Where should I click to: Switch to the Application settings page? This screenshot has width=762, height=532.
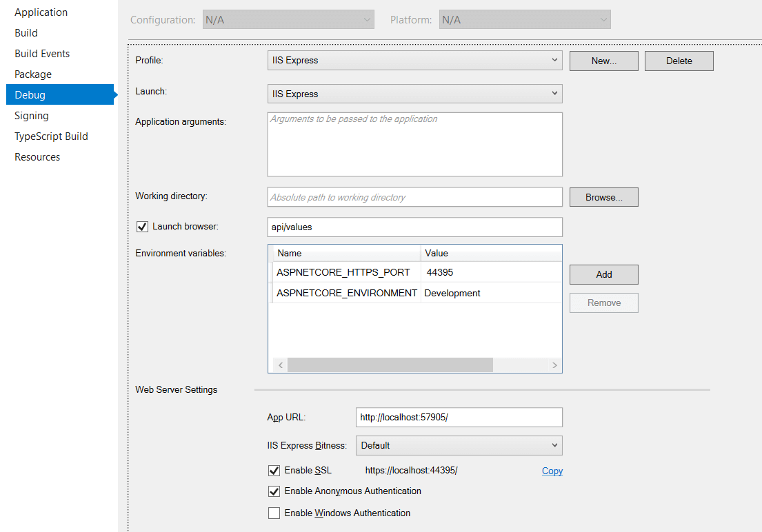click(41, 12)
